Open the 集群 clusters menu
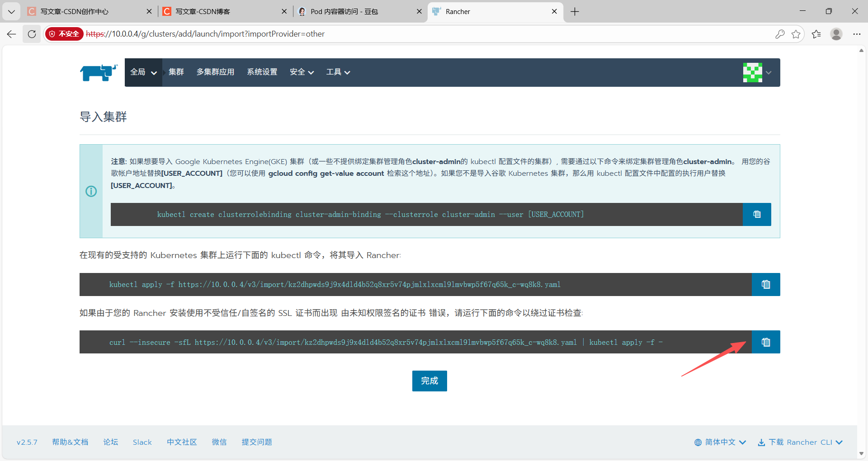 [176, 72]
